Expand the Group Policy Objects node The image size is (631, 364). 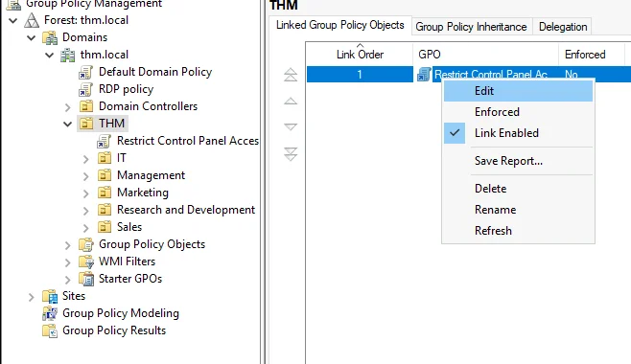67,245
